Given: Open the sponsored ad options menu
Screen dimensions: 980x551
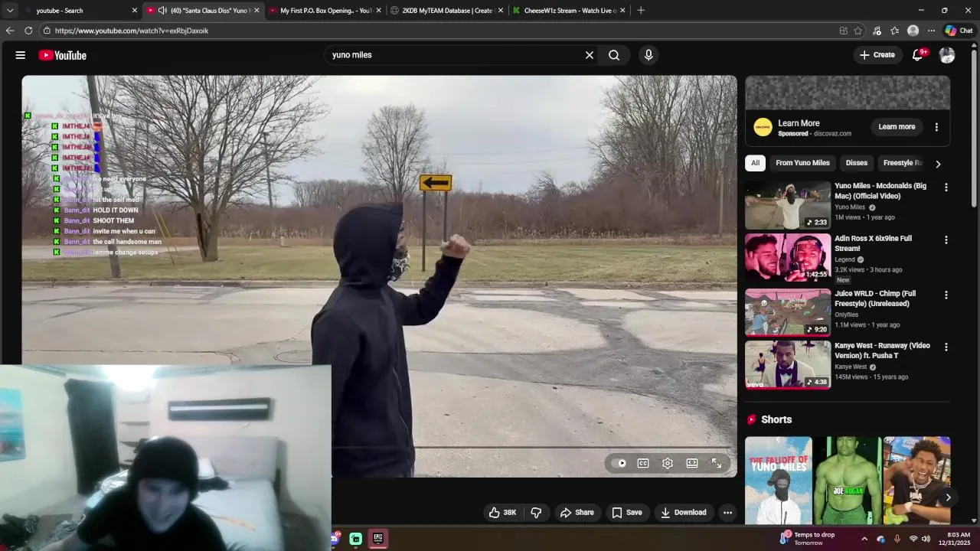Looking at the screenshot, I should [x=936, y=127].
